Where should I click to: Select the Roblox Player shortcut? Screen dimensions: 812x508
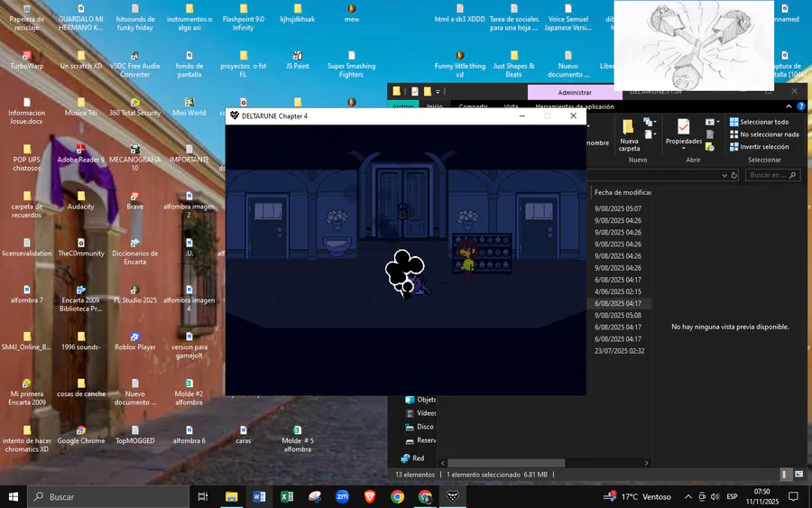pos(134,341)
